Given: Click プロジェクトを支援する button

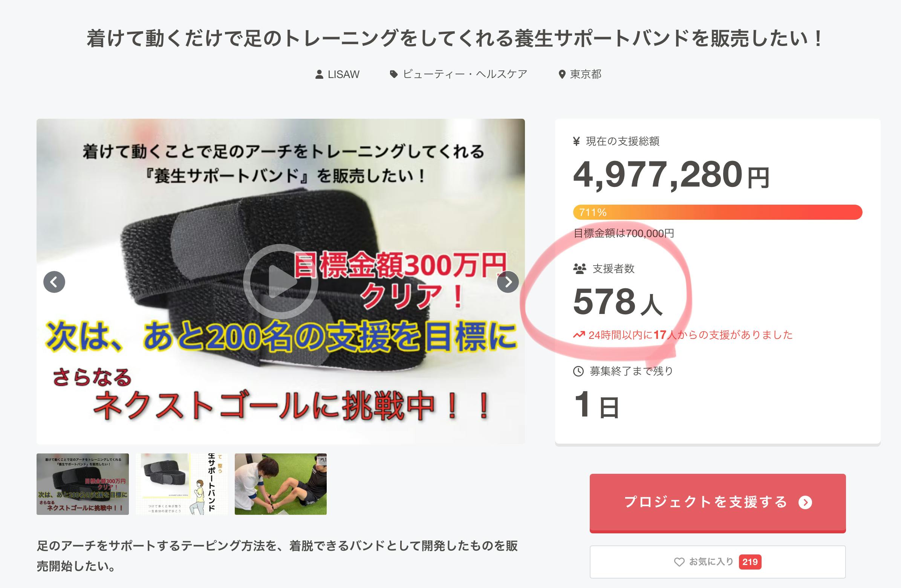Looking at the screenshot, I should [717, 503].
